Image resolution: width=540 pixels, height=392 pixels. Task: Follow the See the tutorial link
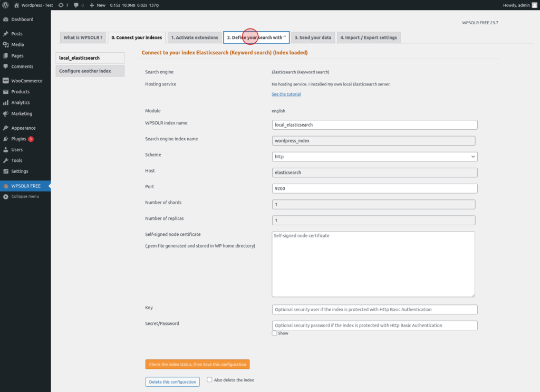[x=286, y=94]
